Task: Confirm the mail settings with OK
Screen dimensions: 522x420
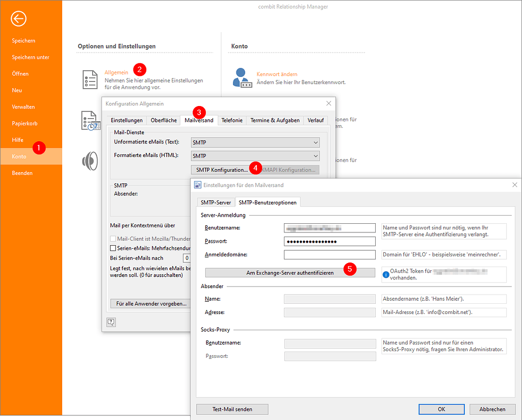Action: click(441, 409)
